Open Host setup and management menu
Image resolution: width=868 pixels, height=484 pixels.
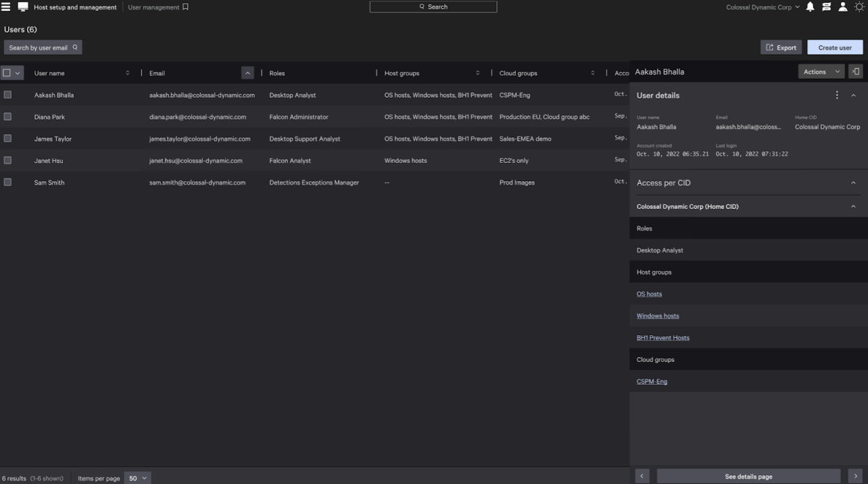coord(75,7)
